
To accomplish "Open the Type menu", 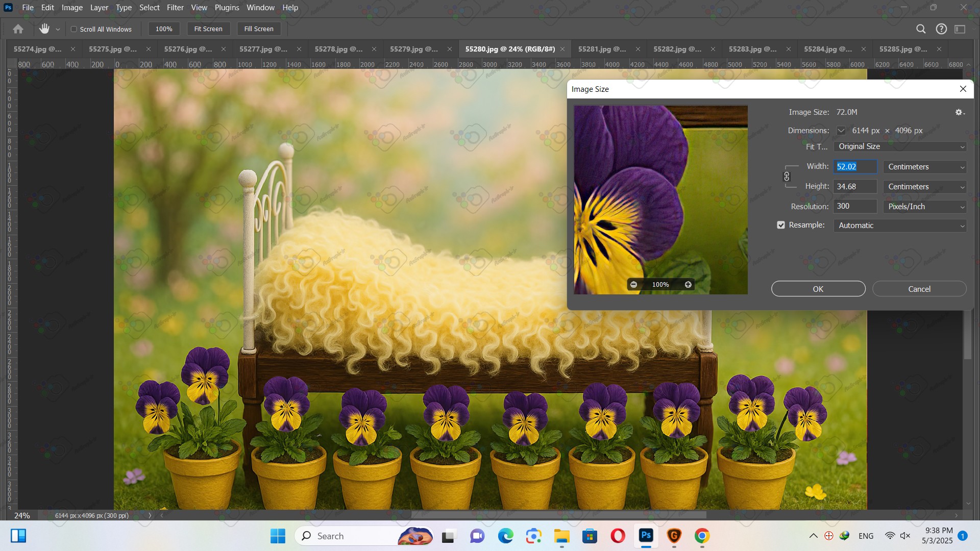I will click(124, 8).
